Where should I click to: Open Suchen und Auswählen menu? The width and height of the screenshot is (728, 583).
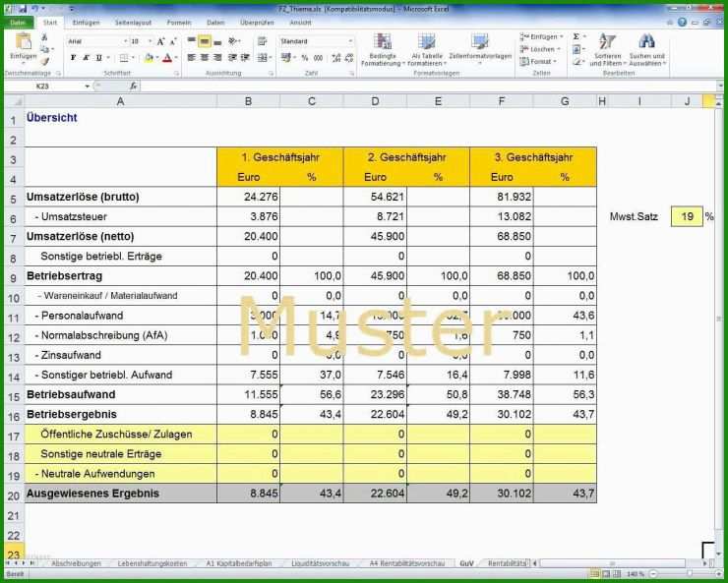(647, 49)
